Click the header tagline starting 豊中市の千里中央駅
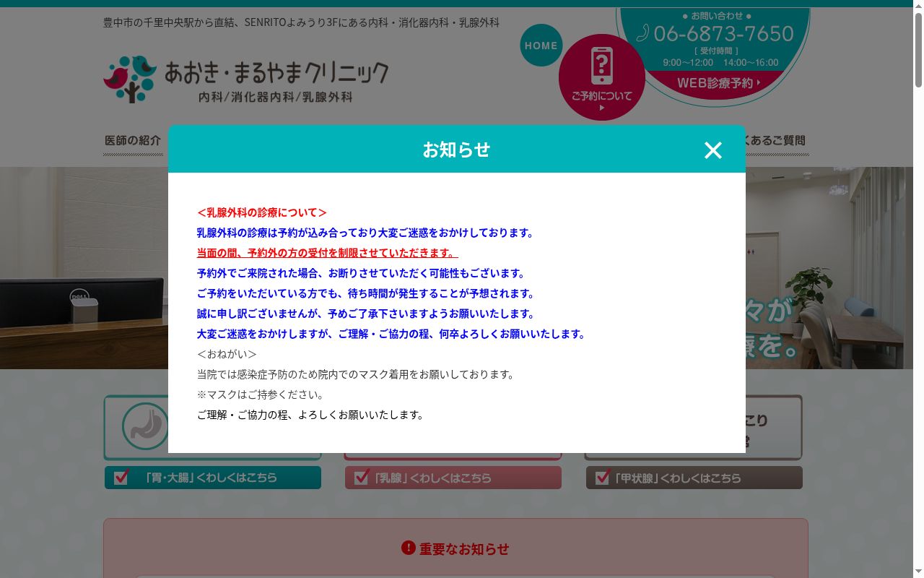Screen dimensions: 924x578 click(x=301, y=22)
